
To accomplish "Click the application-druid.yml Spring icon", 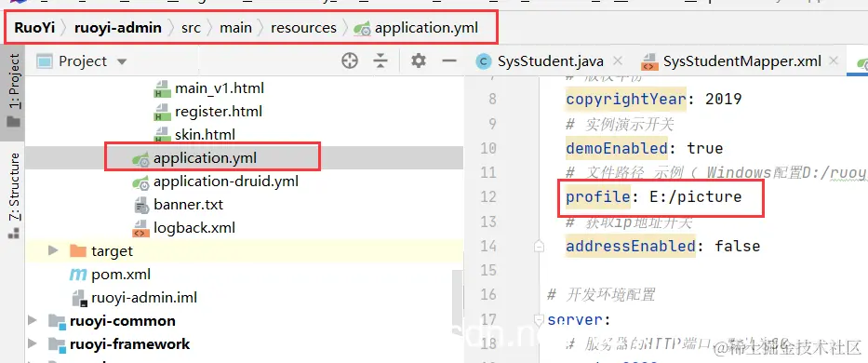I will [140, 181].
